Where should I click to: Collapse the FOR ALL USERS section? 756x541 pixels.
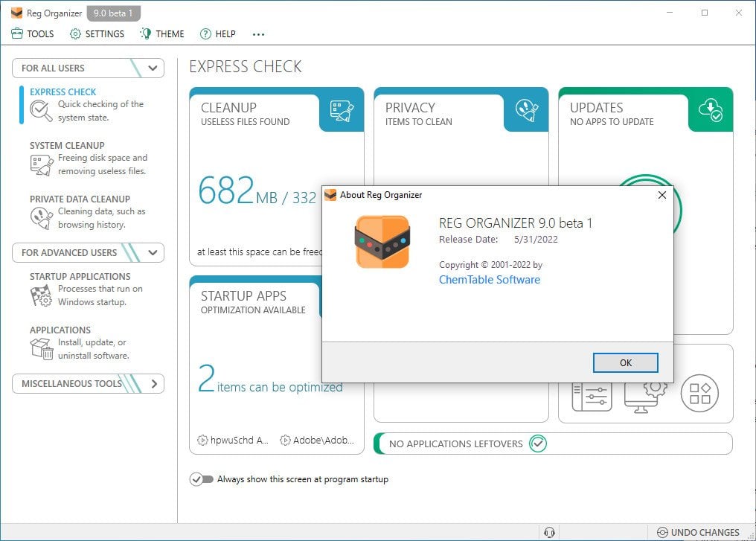click(153, 68)
